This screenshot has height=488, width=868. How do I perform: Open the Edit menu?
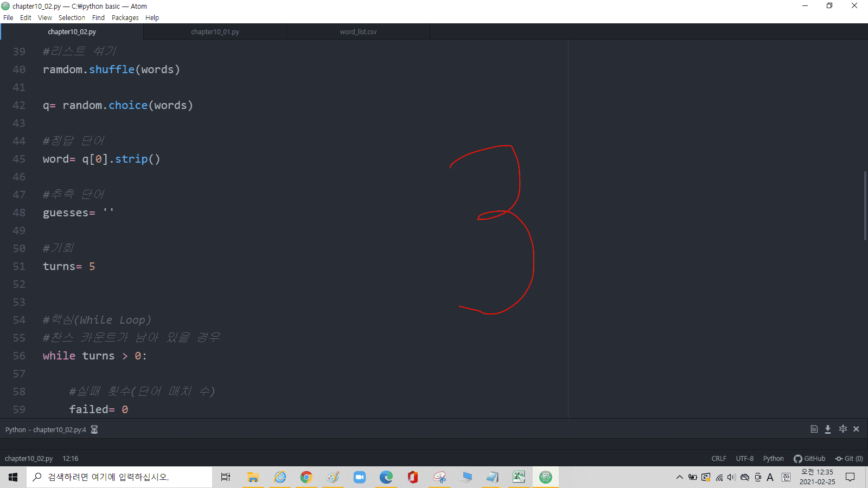tap(25, 17)
